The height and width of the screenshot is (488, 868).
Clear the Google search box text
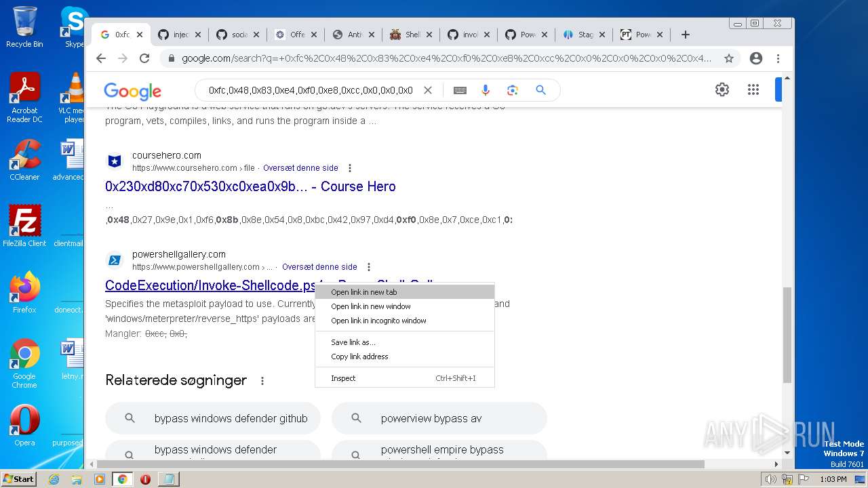coord(428,90)
